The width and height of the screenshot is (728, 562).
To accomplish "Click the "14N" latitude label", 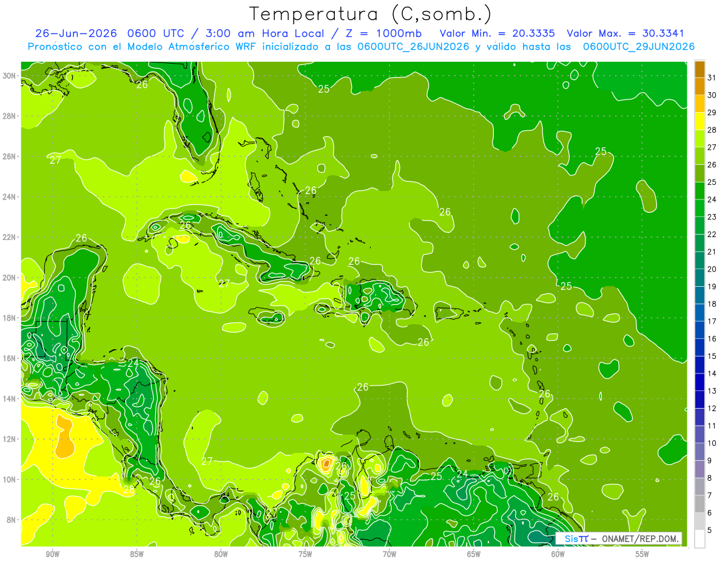I will click(x=9, y=398).
